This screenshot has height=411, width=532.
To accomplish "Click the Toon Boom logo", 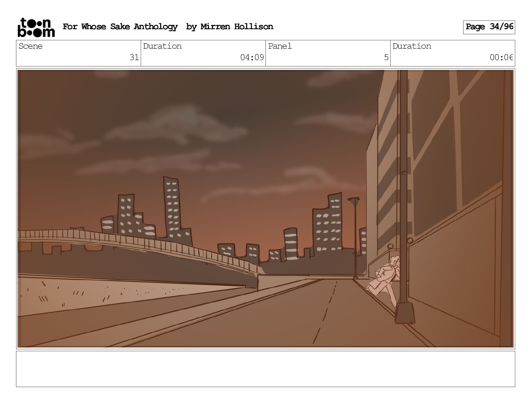I will pos(36,27).
